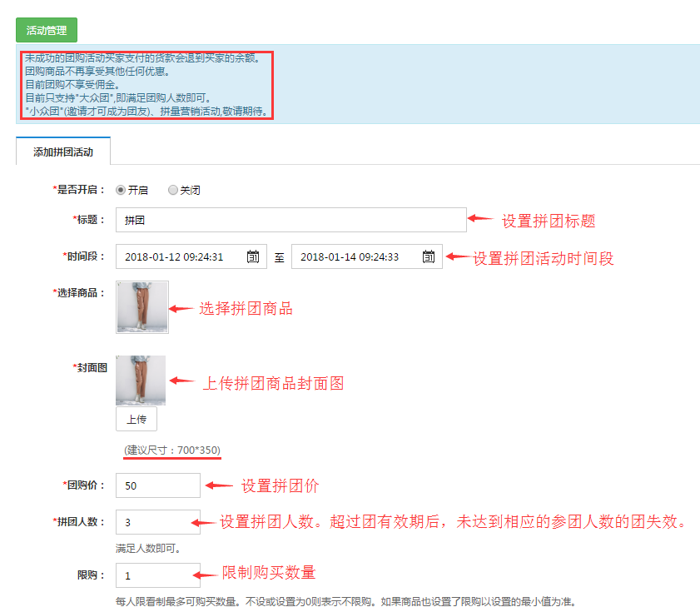Select the 开启 radio button

coord(120,190)
